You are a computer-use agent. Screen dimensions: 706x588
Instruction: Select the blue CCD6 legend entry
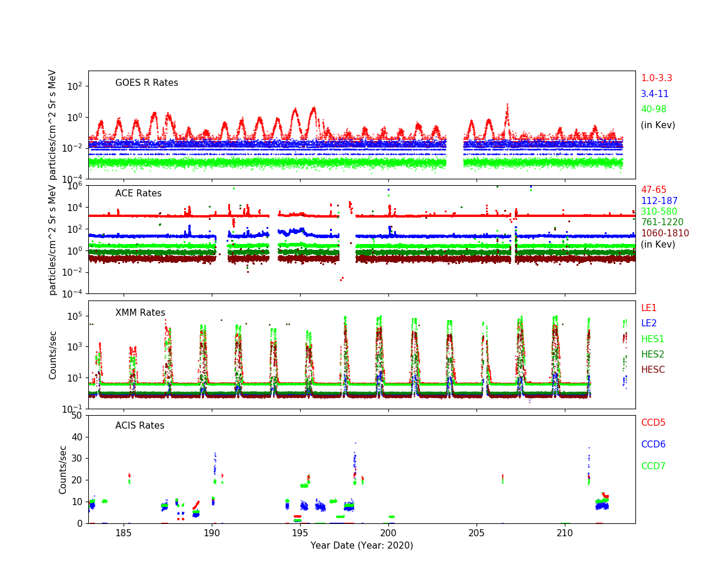(x=653, y=445)
